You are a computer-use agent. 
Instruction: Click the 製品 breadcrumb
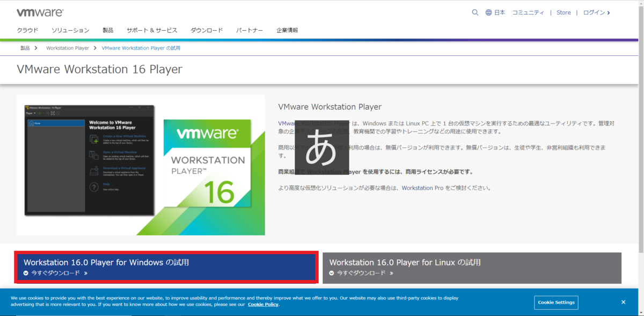[x=25, y=48]
